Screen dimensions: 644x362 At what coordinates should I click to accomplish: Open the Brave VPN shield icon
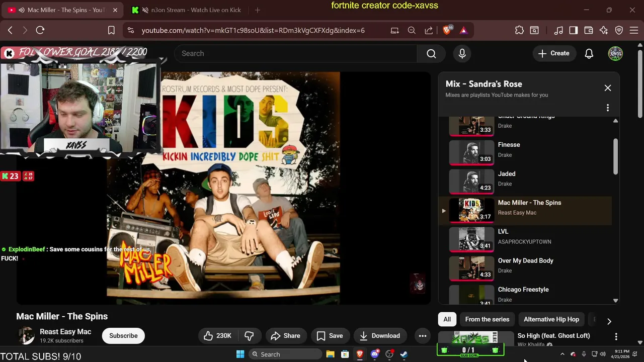619,30
